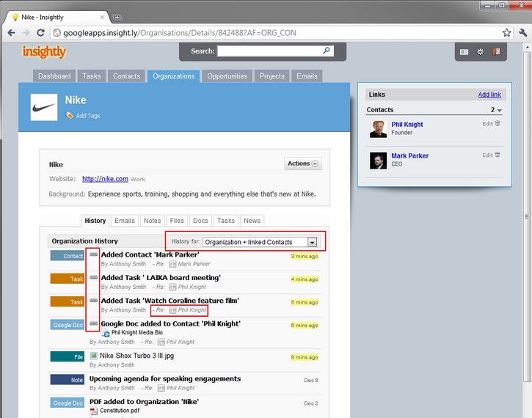532x418 pixels.
Task: Open the Emails main navigation tab
Action: click(307, 76)
